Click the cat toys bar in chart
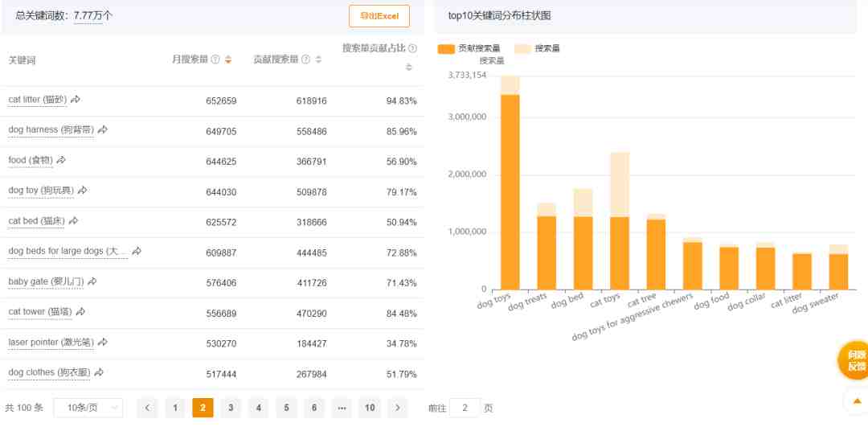Viewport: 868px width, 427px height. coord(620,253)
